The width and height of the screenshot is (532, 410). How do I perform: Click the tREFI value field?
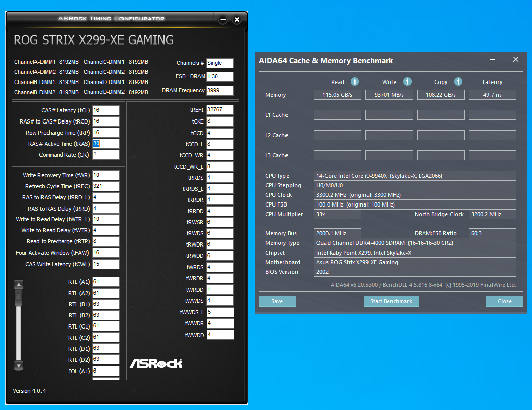pyautogui.click(x=220, y=110)
